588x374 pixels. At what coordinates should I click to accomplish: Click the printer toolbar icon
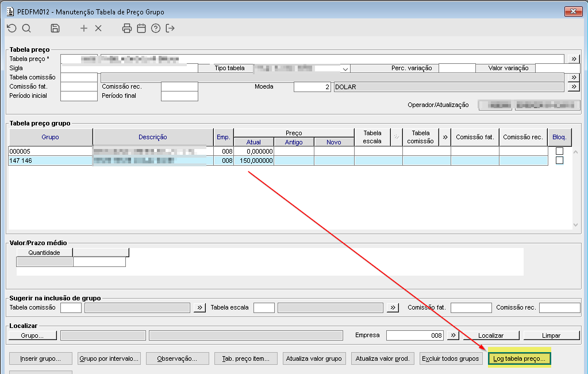click(127, 28)
